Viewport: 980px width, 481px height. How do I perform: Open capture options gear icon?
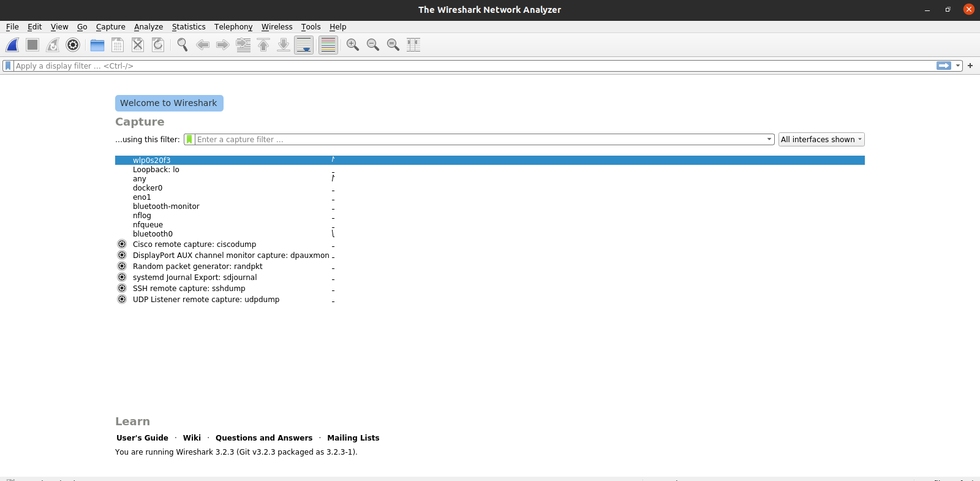(73, 45)
